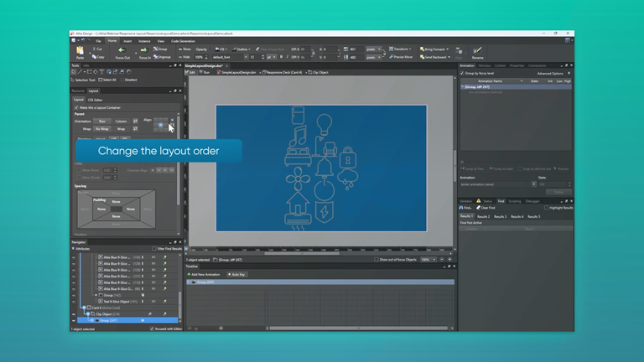
Task: Click the Focus In arrow icon
Action: (143, 51)
